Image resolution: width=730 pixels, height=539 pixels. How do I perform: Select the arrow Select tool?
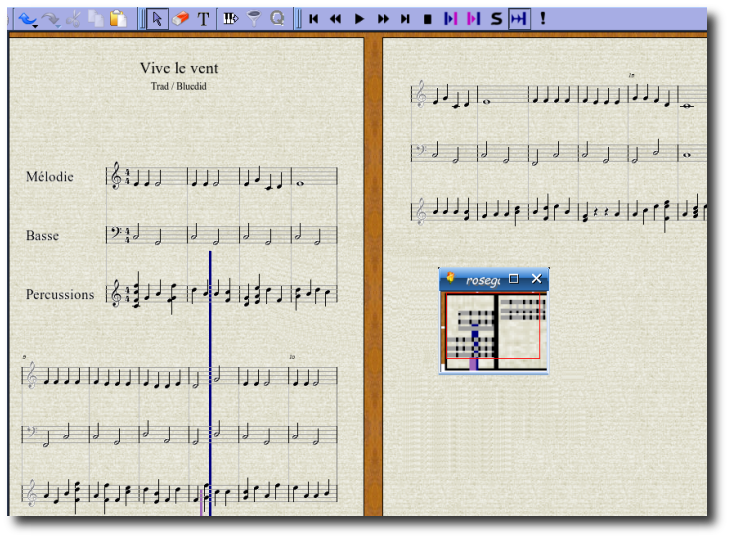pos(157,19)
